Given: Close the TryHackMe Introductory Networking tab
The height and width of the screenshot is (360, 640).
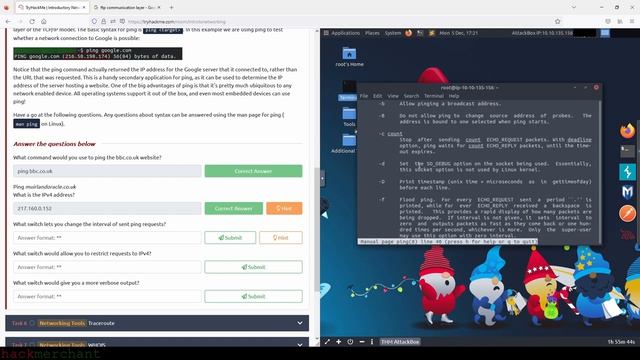Looking at the screenshot, I should click(x=84, y=7).
